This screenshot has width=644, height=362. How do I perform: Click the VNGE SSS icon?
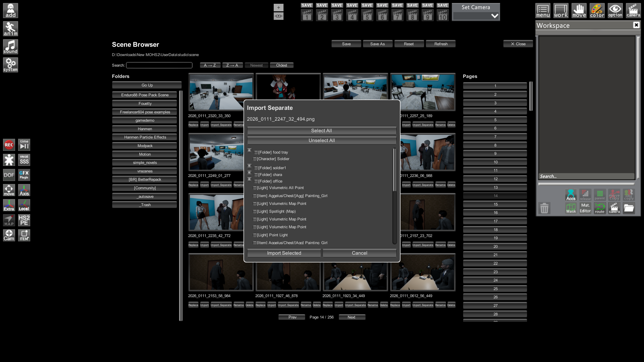[24, 160]
